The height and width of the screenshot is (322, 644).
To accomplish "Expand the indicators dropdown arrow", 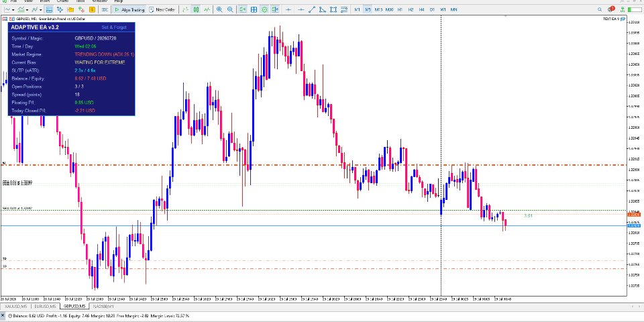I will tap(27, 10).
